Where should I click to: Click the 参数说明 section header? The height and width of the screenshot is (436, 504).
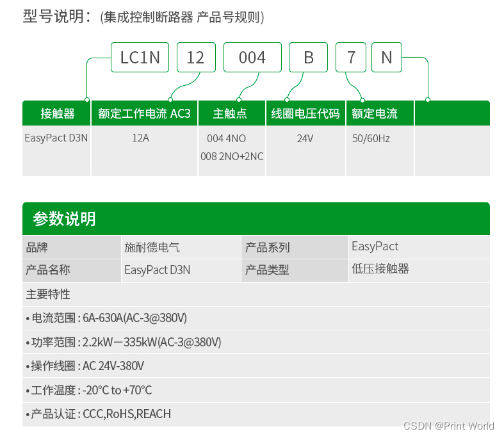pos(256,218)
